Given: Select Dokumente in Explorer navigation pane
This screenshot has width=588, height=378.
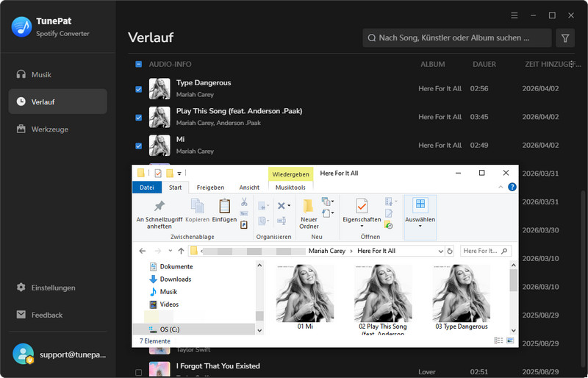Looking at the screenshot, I should point(171,266).
